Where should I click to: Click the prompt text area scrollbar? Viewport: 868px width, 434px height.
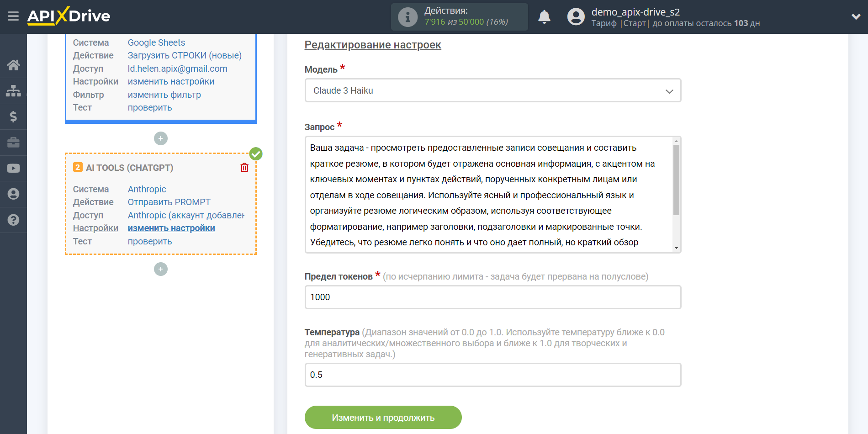pyautogui.click(x=676, y=180)
